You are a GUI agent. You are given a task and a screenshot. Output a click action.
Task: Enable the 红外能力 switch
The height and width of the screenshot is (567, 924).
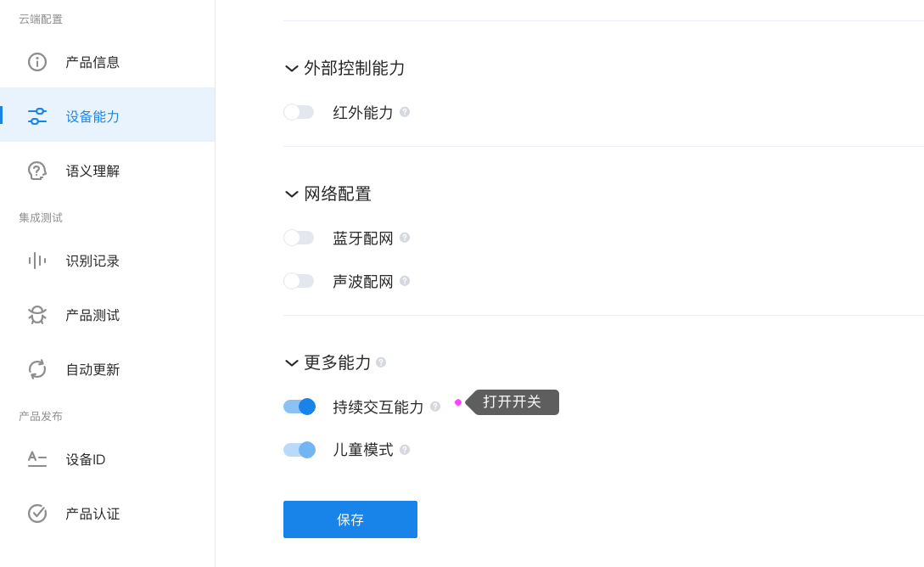(x=299, y=112)
